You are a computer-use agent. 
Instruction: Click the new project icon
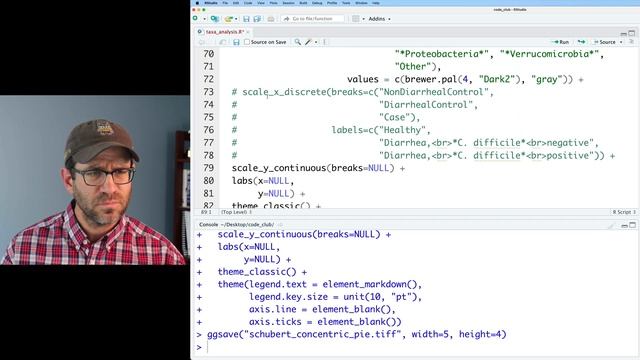point(214,19)
